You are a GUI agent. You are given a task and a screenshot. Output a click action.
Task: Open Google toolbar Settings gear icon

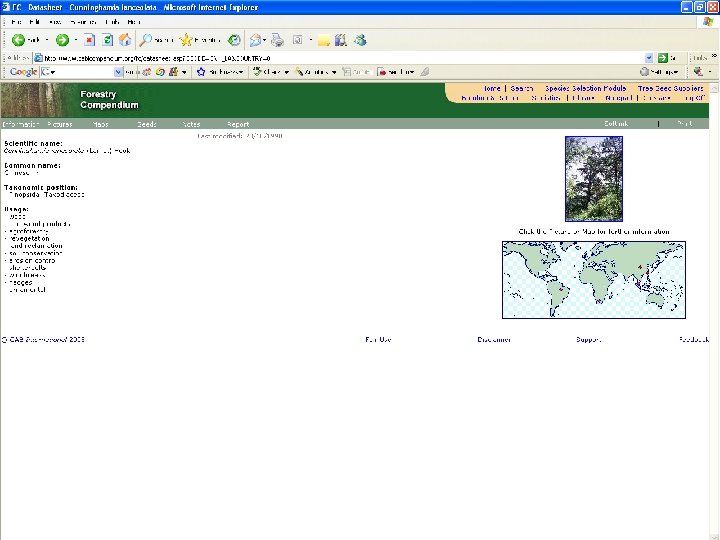click(x=644, y=72)
